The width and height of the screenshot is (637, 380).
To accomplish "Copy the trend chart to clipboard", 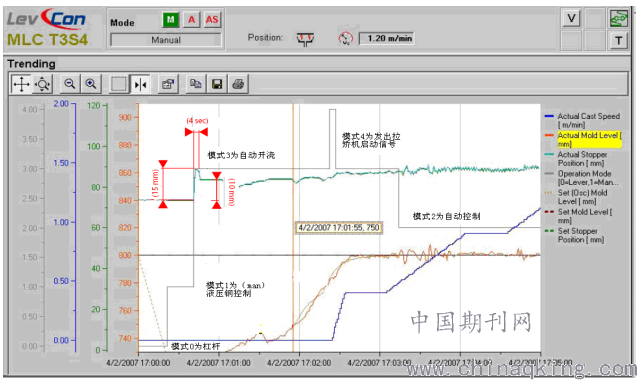I will tap(196, 84).
